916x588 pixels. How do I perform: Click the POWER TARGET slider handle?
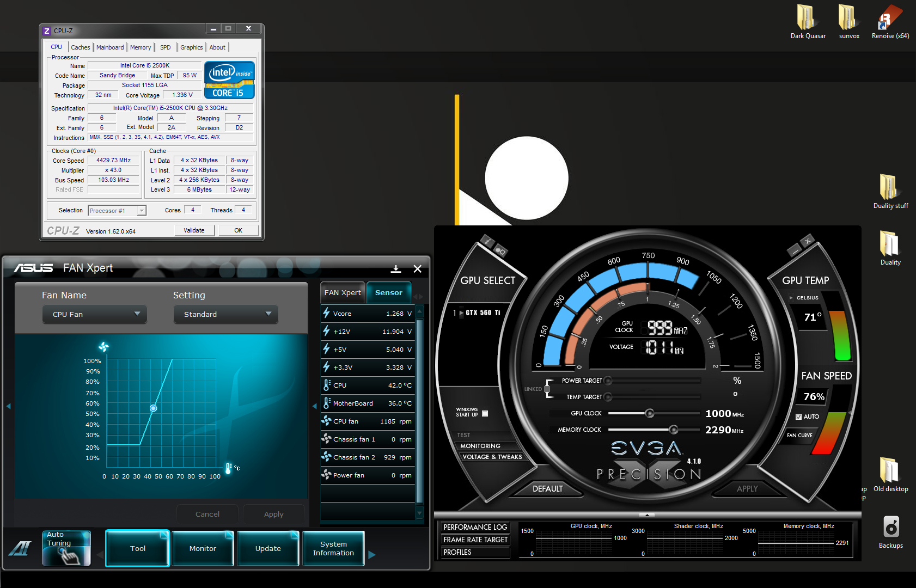[608, 381]
